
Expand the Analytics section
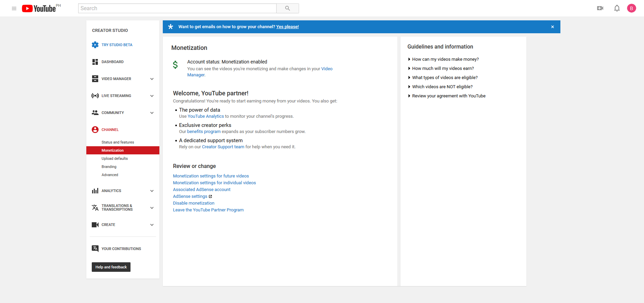(152, 191)
